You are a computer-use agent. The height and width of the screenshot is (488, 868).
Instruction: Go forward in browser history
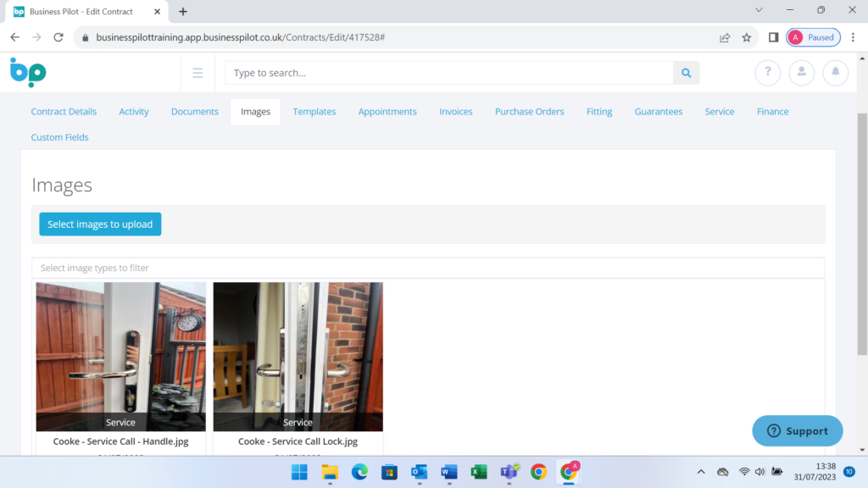click(x=36, y=37)
